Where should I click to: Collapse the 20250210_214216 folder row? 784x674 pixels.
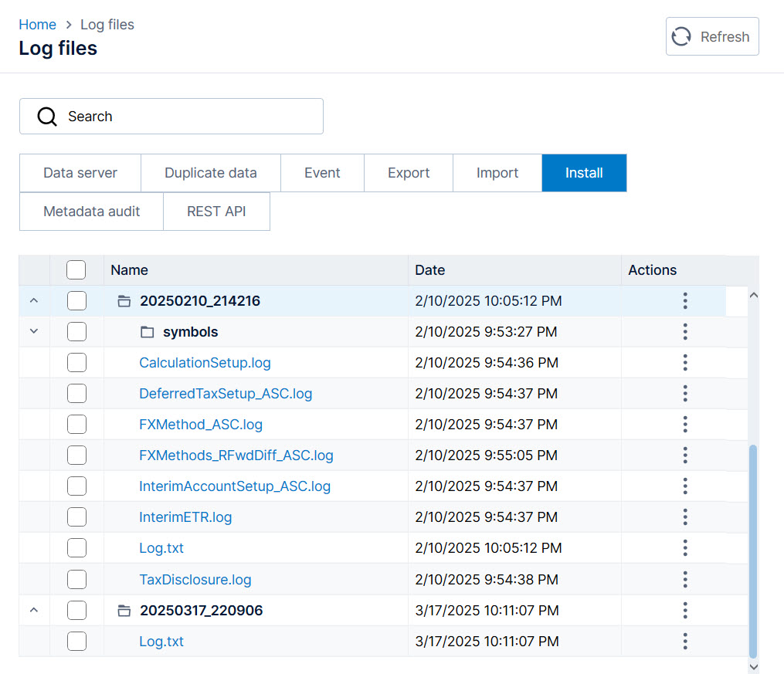click(33, 301)
